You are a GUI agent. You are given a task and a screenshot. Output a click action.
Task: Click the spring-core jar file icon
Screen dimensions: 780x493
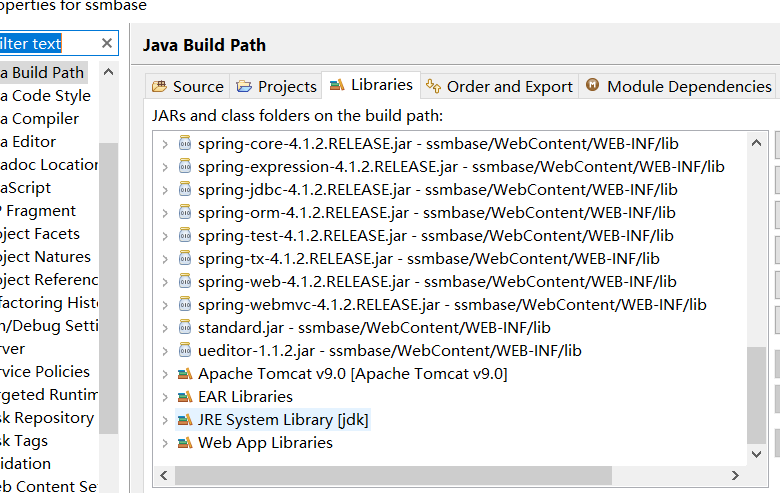click(184, 144)
